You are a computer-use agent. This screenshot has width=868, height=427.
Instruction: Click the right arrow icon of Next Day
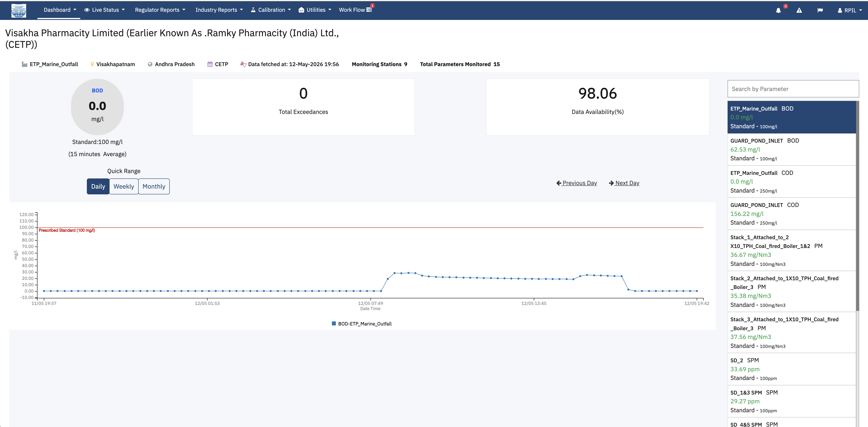(611, 183)
